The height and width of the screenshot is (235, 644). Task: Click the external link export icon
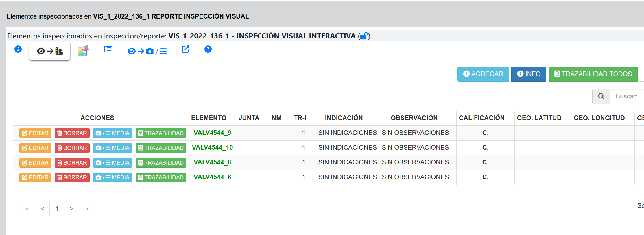185,49
